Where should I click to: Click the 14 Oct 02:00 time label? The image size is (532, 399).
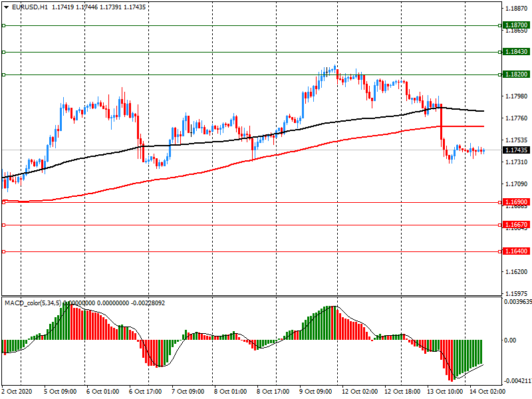(487, 392)
